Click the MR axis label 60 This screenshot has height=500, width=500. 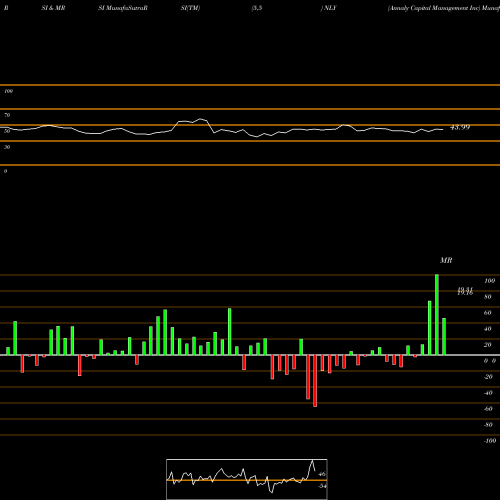[487, 313]
